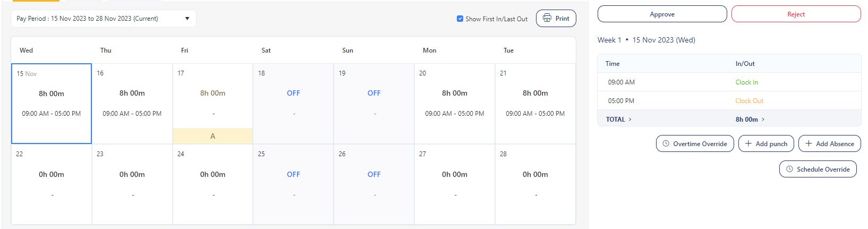Approve the timesheet

pos(662,14)
